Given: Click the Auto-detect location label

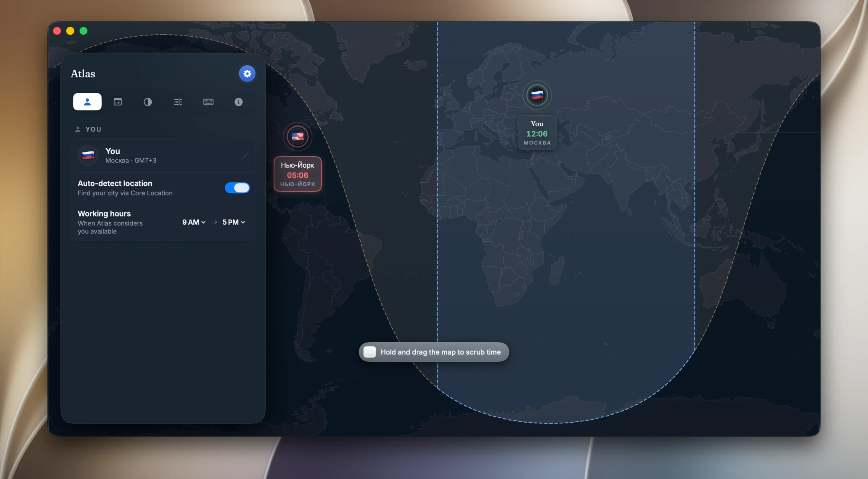Looking at the screenshot, I should pos(115,184).
